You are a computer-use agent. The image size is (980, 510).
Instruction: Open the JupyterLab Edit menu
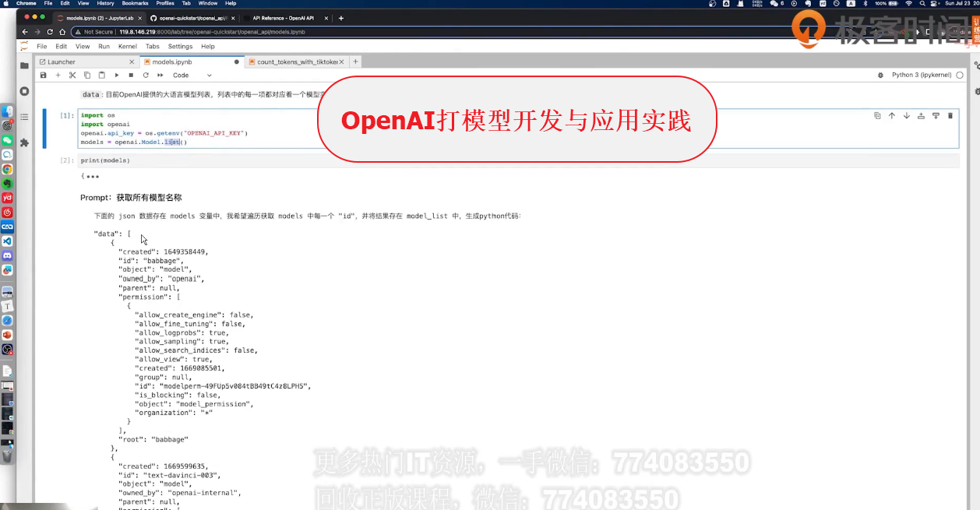click(x=61, y=47)
